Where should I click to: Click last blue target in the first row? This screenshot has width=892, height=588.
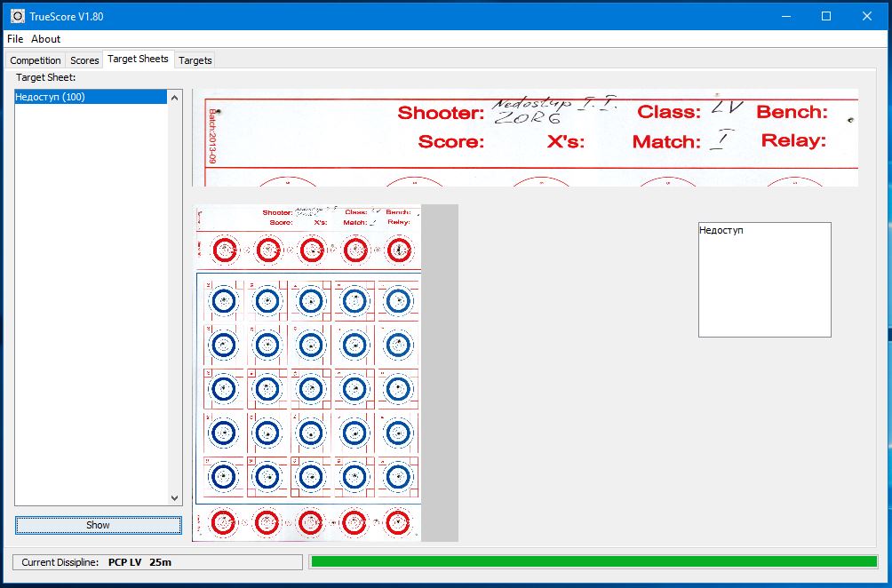pyautogui.click(x=399, y=302)
